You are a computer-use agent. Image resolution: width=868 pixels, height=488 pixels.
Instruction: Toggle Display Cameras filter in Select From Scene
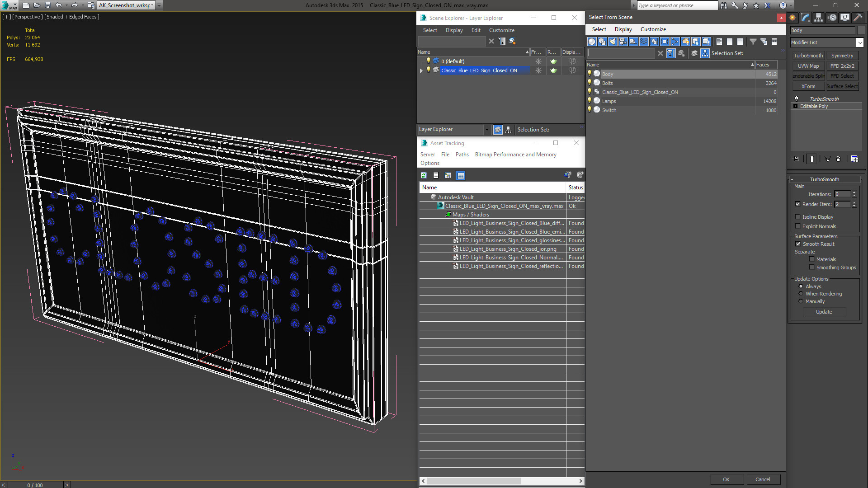[x=623, y=42]
